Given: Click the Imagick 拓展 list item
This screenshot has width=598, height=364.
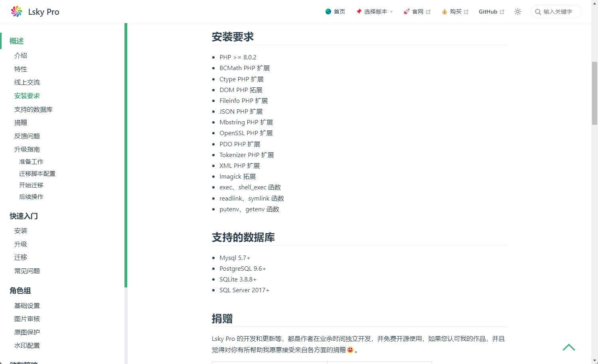Looking at the screenshot, I should pyautogui.click(x=238, y=176).
